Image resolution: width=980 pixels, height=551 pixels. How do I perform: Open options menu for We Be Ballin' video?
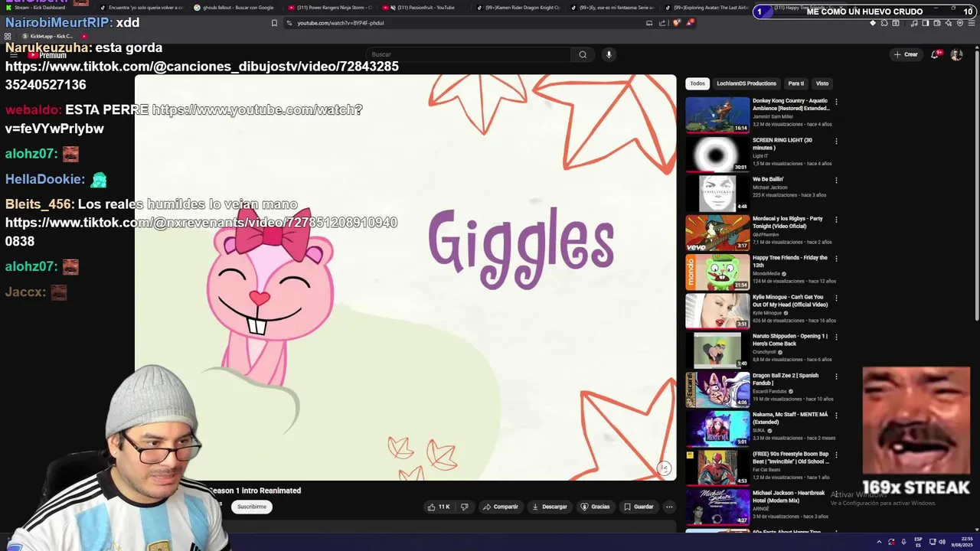[x=836, y=181]
